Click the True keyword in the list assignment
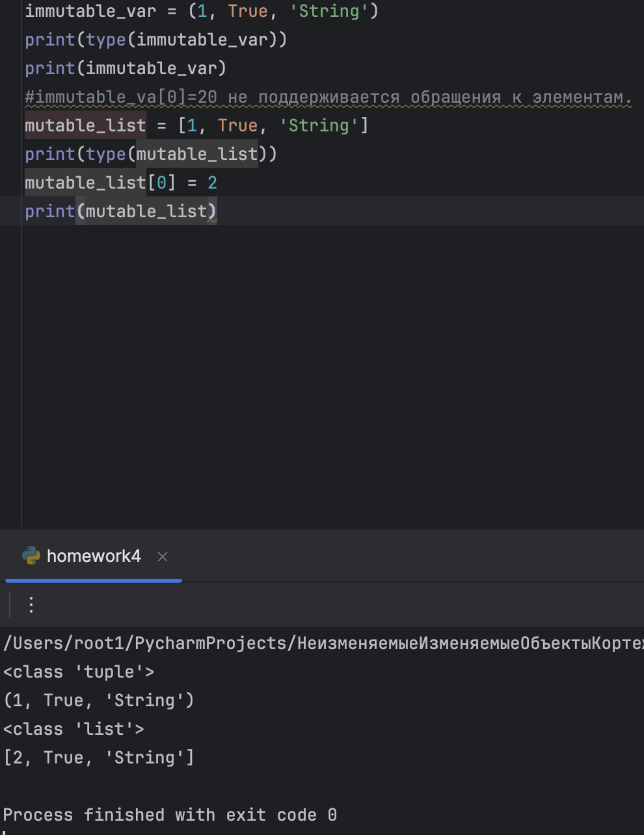 click(237, 126)
